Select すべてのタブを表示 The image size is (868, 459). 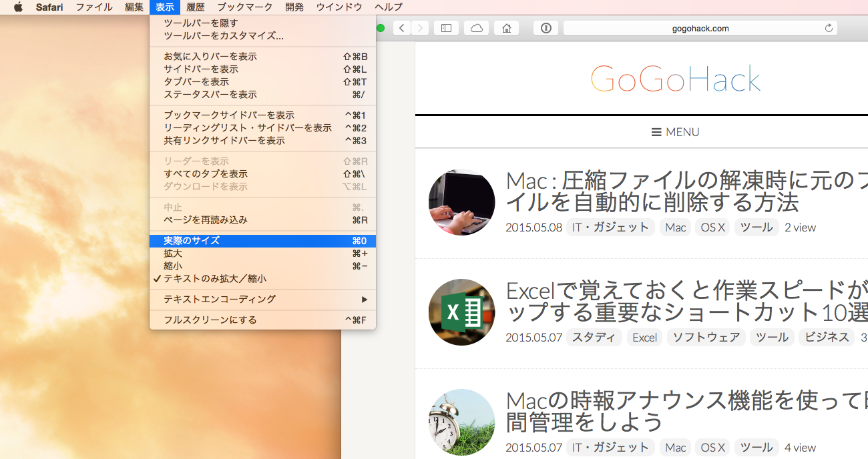[262, 174]
